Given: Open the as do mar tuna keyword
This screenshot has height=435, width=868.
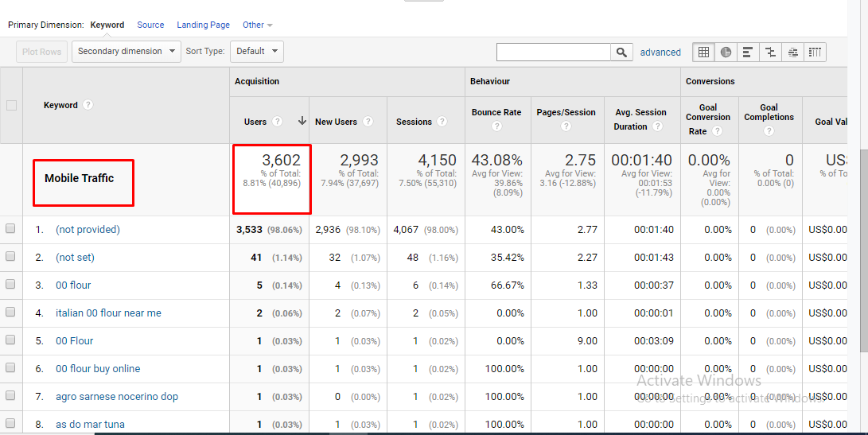Looking at the screenshot, I should click(90, 425).
